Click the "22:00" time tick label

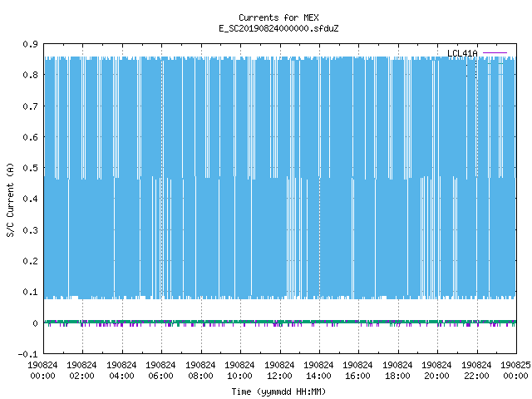click(476, 376)
